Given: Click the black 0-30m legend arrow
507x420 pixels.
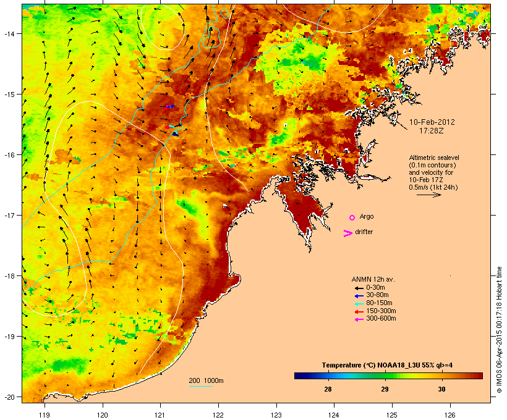Looking at the screenshot, I should coord(359,288).
